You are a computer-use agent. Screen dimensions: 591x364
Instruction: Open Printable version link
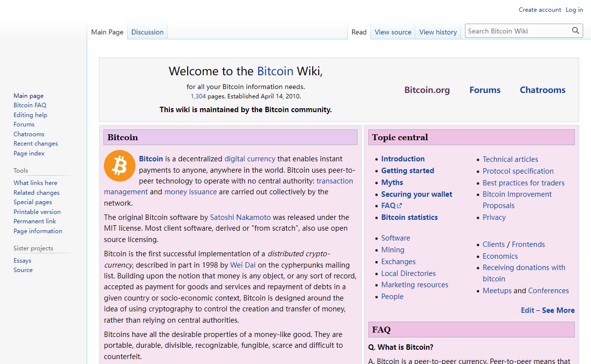(x=37, y=212)
